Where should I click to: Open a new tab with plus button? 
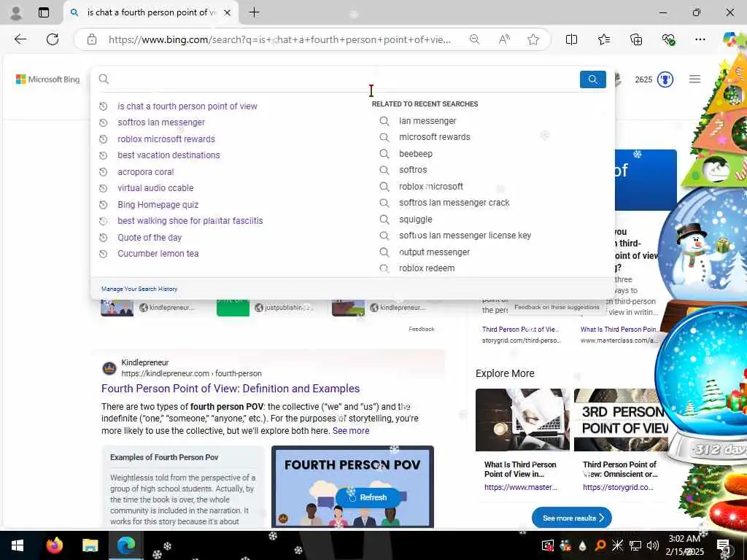pos(255,12)
